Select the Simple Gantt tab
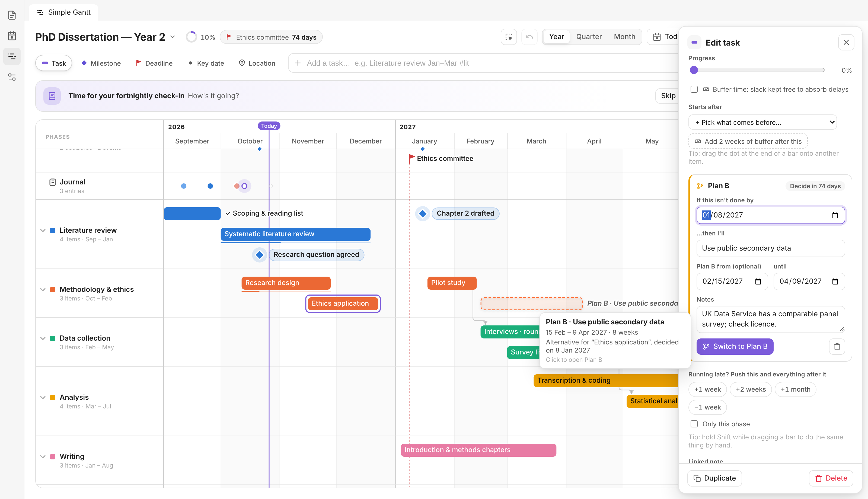Image resolution: width=868 pixels, height=499 pixels. coord(64,12)
